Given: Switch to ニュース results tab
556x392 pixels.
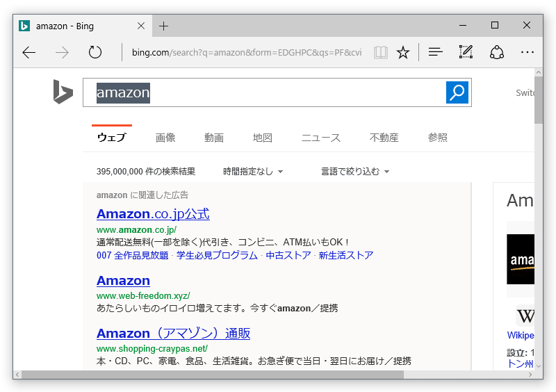Looking at the screenshot, I should click(321, 138).
